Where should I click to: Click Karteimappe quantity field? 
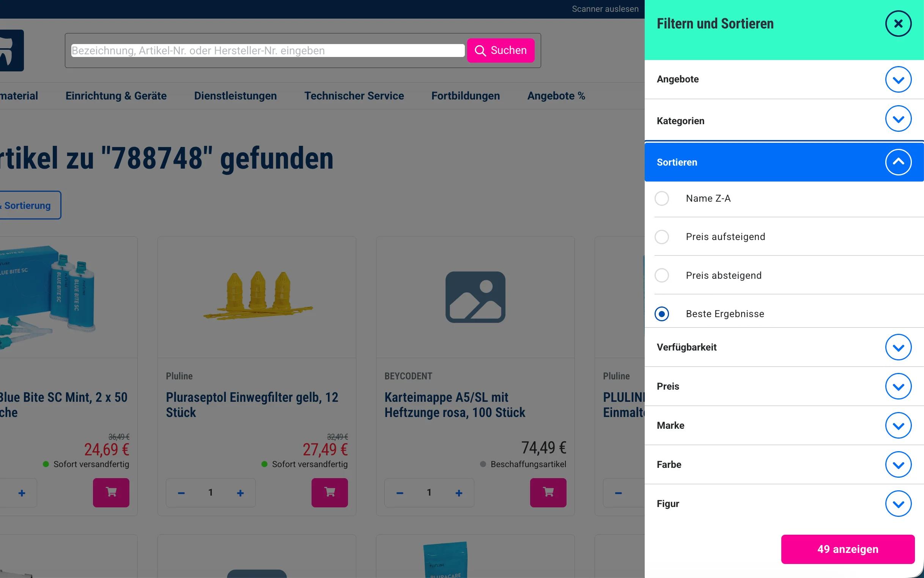coord(429,493)
